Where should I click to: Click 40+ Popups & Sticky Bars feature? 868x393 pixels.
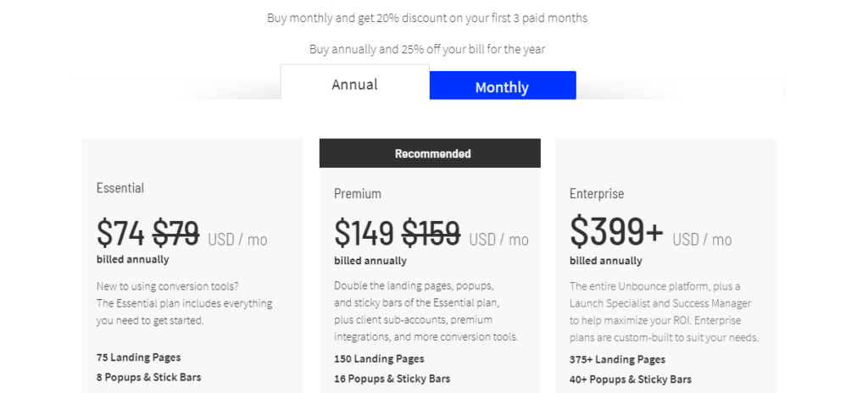point(631,379)
